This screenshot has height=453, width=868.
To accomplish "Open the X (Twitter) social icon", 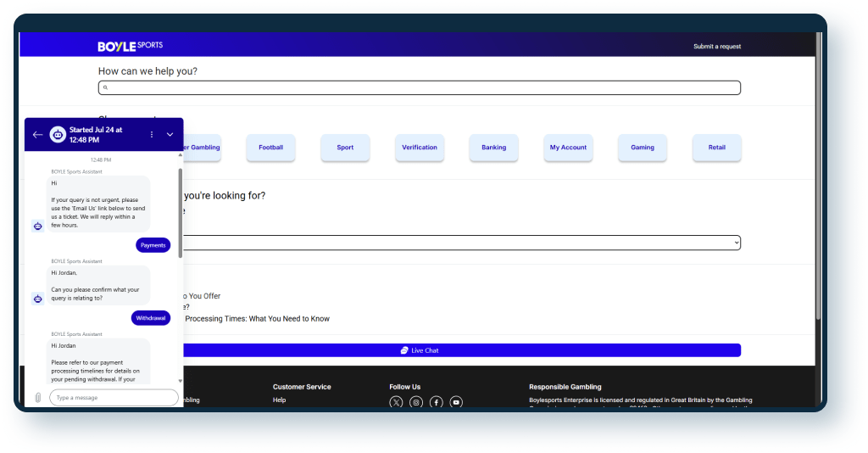I will (396, 402).
